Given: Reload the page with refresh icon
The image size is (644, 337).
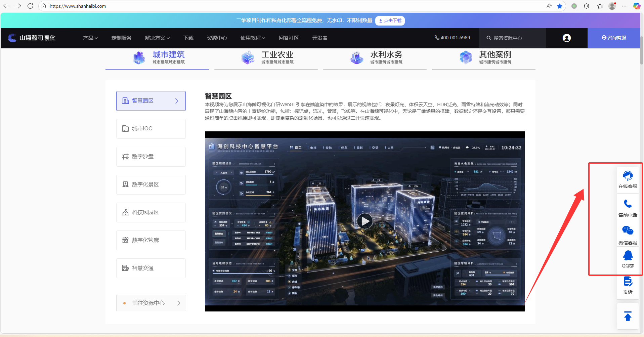Looking at the screenshot, I should tap(30, 6).
